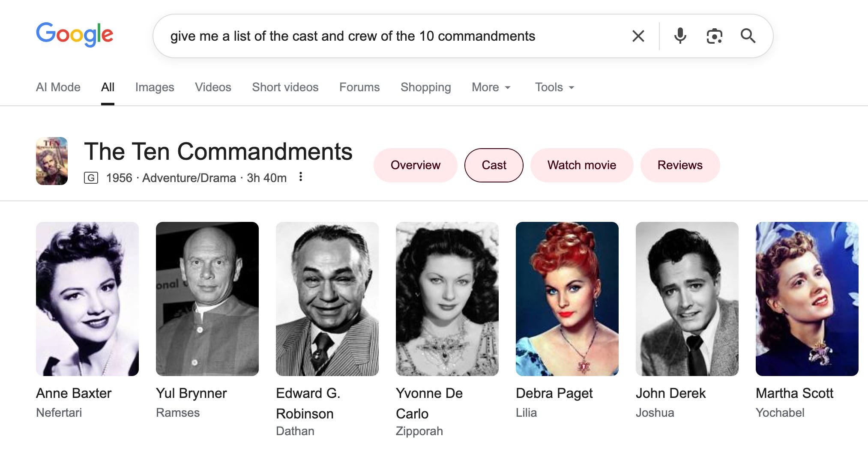Open John Derek's photo card
The height and width of the screenshot is (454, 868).
[687, 299]
